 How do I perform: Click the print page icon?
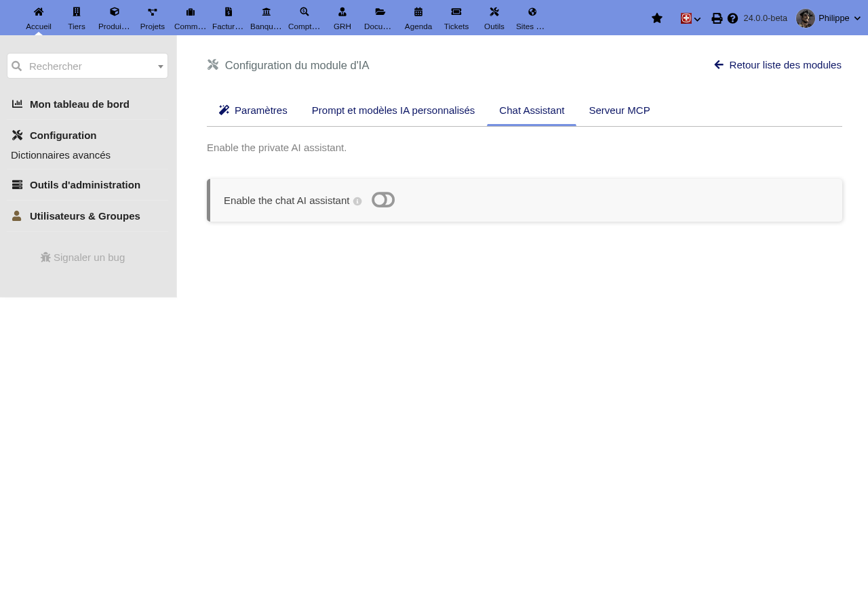point(717,18)
